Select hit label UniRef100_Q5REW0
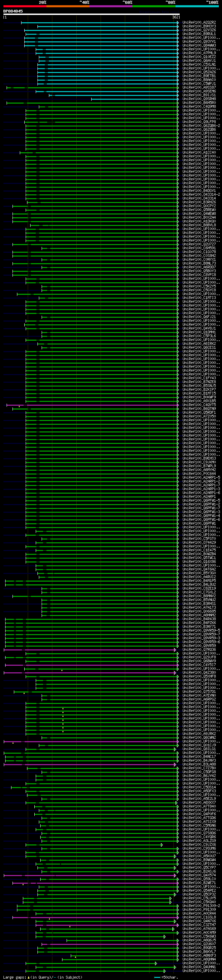 tap(199, 210)
